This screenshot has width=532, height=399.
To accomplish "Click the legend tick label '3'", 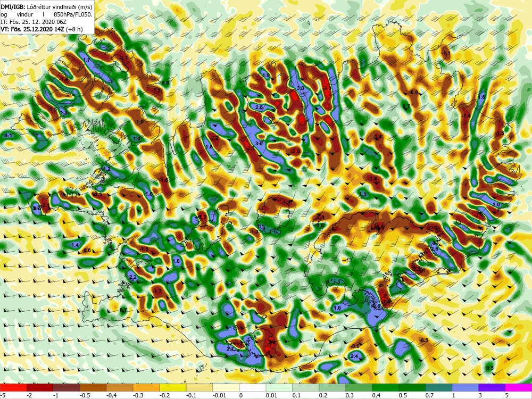I will 479,395.
